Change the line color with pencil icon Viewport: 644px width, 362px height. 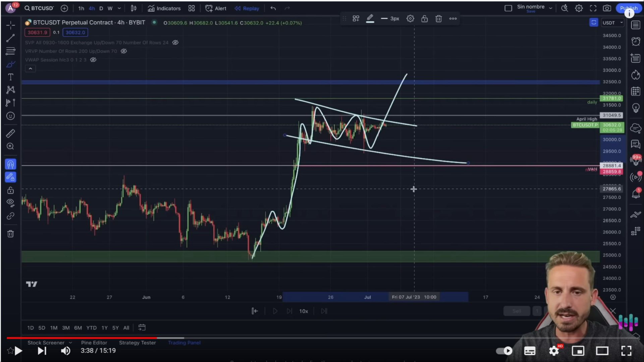370,19
